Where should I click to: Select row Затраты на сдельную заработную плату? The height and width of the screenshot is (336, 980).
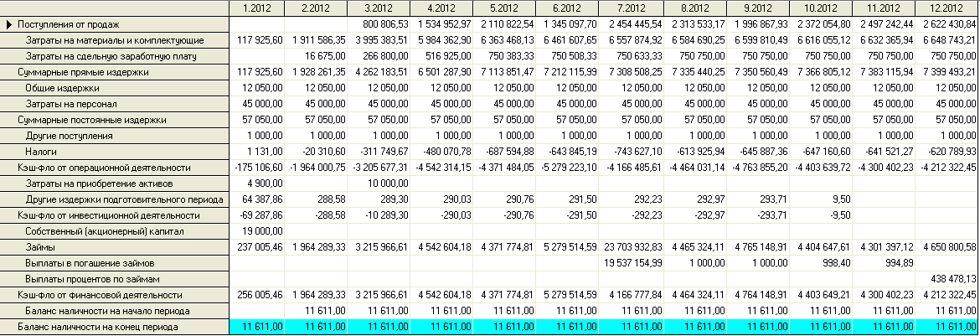point(115,56)
